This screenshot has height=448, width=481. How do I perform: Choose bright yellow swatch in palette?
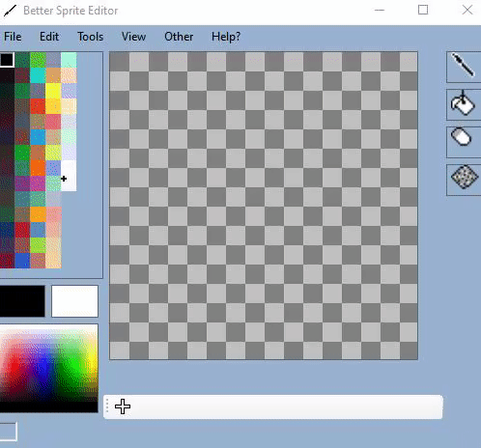coord(53,91)
